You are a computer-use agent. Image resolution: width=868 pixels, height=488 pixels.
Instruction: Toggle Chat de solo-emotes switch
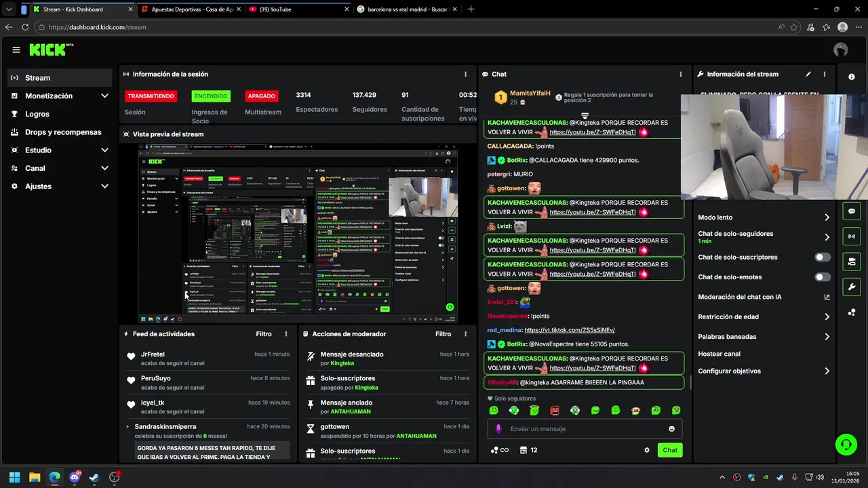click(x=823, y=277)
